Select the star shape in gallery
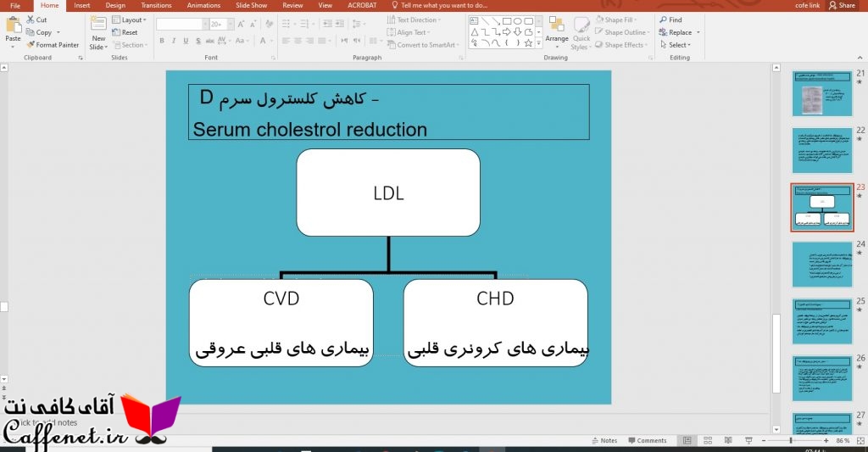This screenshot has width=868, height=452. coord(529,42)
